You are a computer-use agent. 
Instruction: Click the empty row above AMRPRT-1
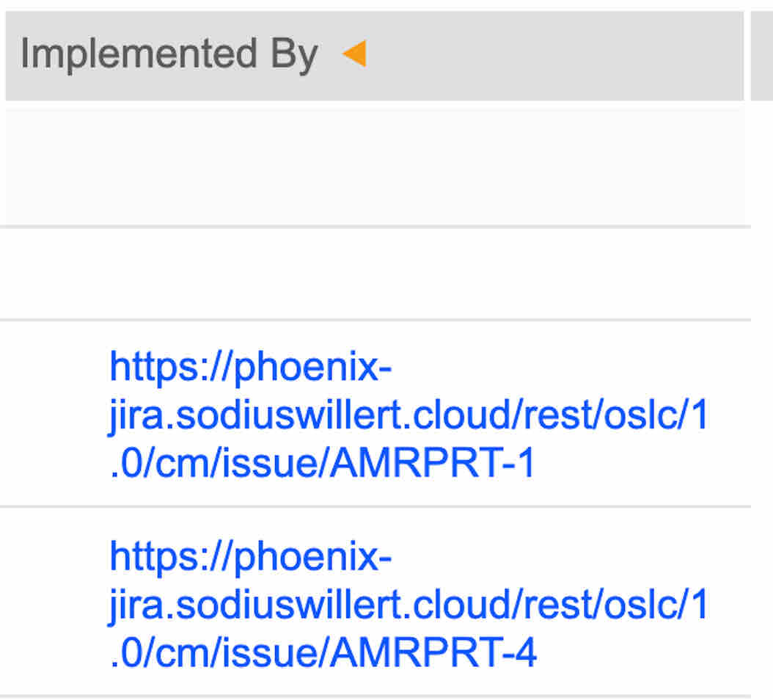(x=375, y=274)
